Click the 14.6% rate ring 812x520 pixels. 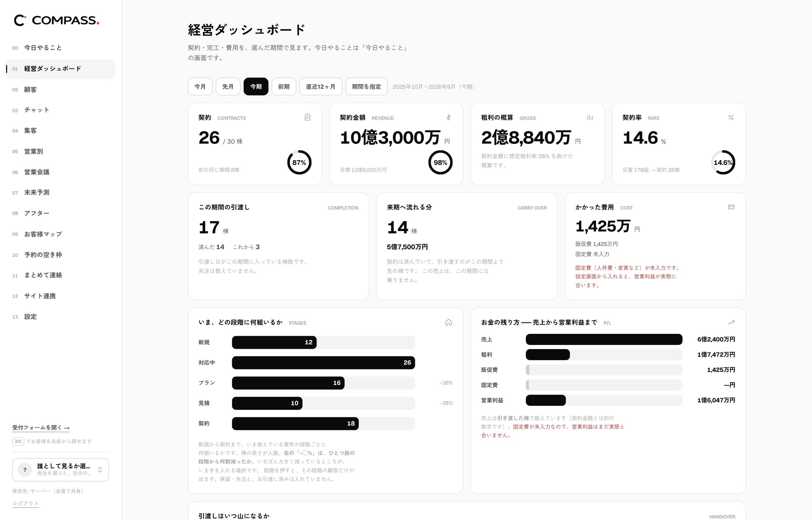[723, 162]
